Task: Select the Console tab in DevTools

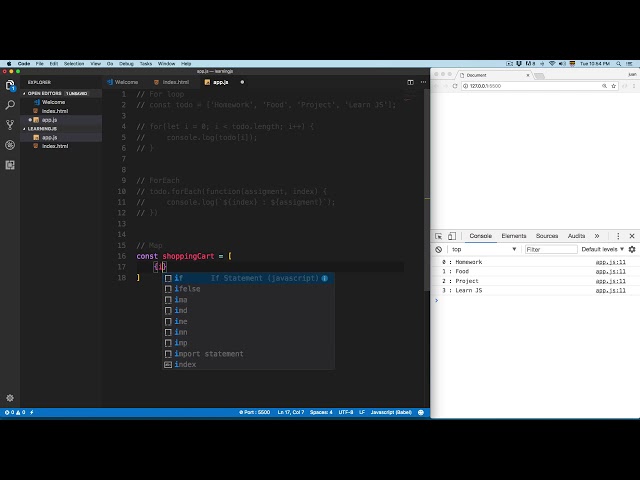Action: (x=480, y=236)
